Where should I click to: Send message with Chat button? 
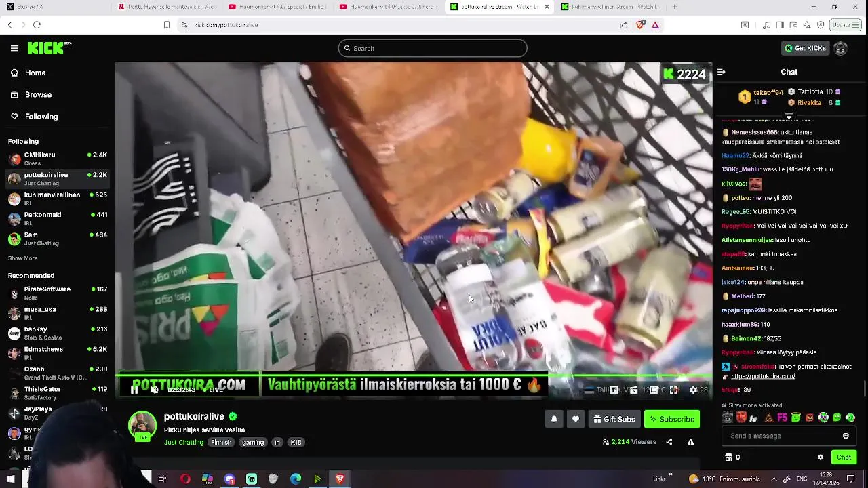point(844,457)
